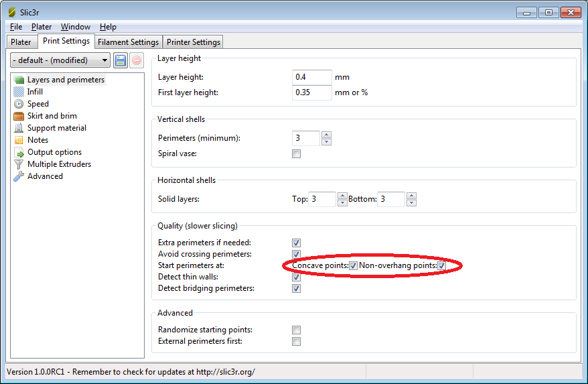Decrease Bottom solid layers with down arrow
Image resolution: width=588 pixels, height=384 pixels.
[411, 202]
